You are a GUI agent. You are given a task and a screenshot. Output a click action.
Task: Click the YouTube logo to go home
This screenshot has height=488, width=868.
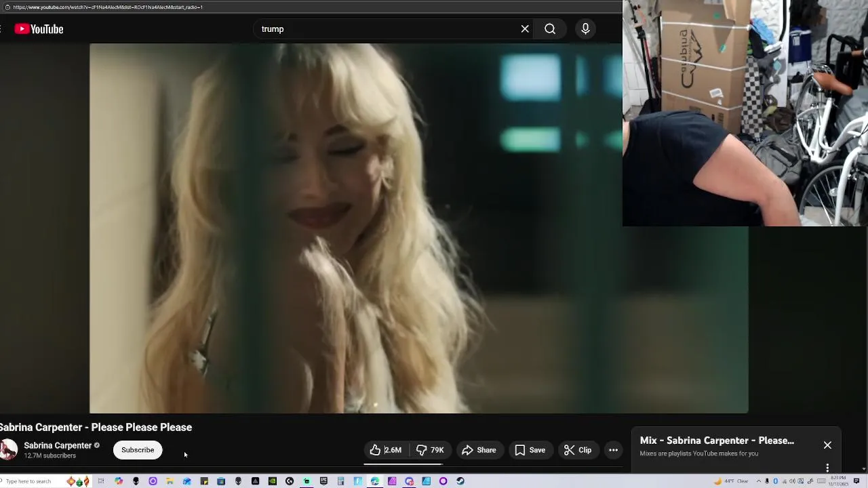[x=39, y=29]
